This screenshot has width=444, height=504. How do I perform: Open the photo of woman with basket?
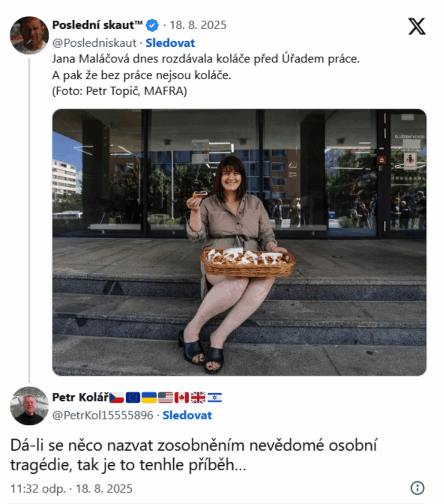(x=240, y=242)
